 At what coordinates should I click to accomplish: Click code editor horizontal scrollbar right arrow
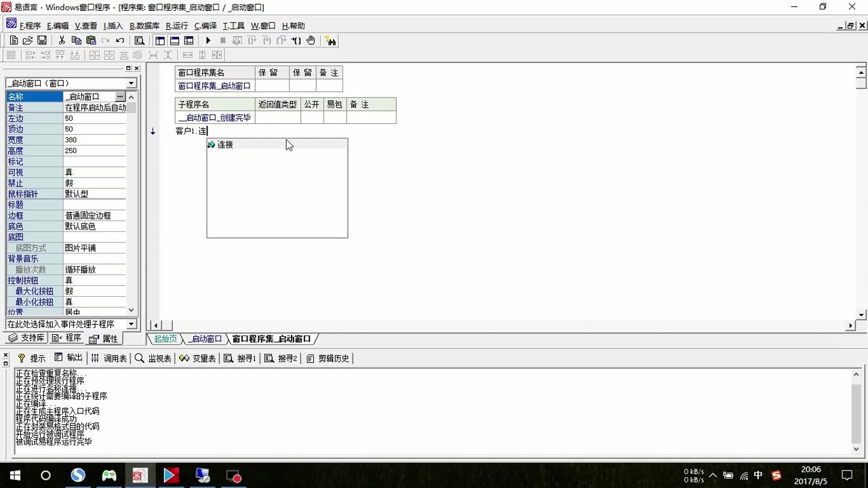click(850, 325)
